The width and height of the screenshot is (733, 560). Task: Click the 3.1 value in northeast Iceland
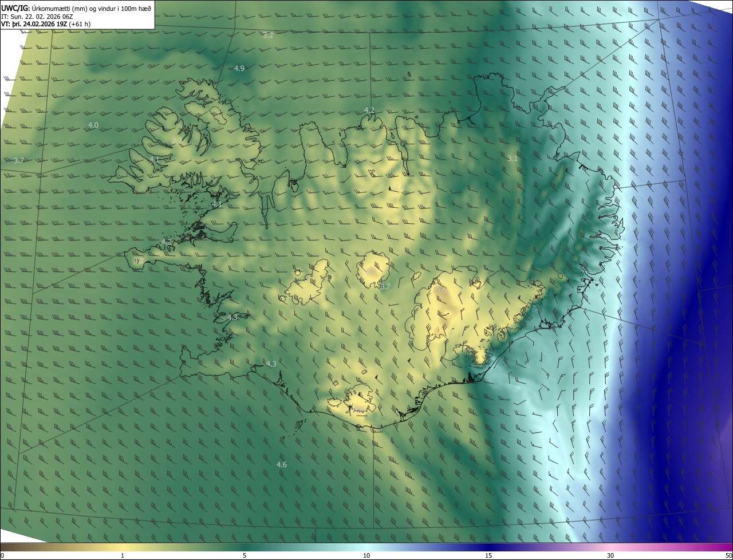pos(512,158)
